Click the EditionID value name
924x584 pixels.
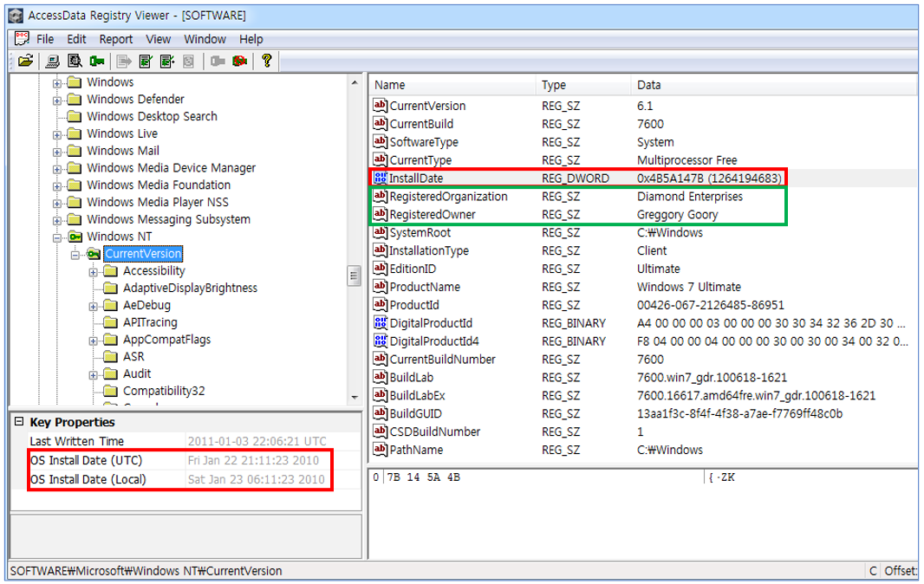pos(413,269)
